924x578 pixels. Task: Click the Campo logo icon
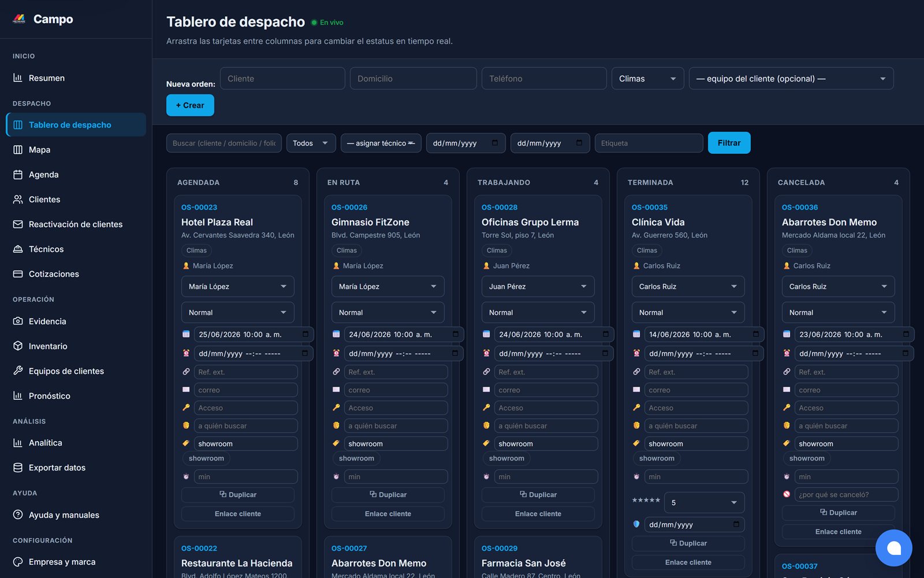click(19, 19)
